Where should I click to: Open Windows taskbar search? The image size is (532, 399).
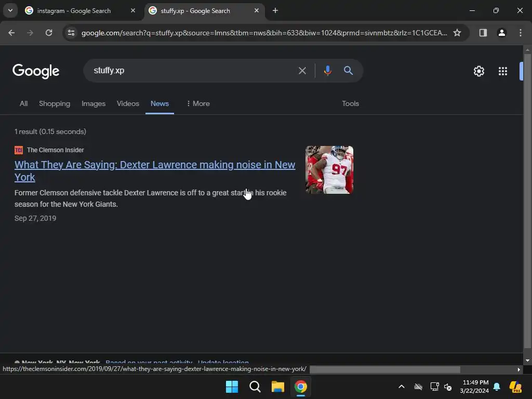pos(255,387)
